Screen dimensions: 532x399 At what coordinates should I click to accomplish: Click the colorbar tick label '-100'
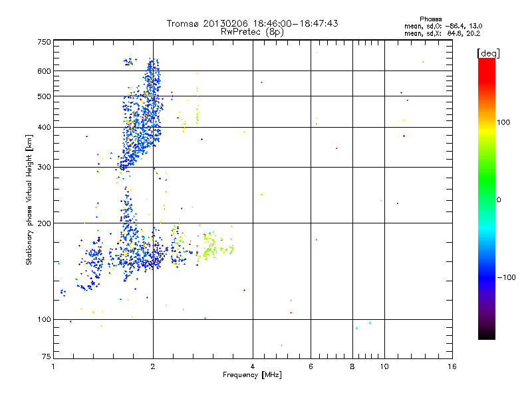[506, 277]
